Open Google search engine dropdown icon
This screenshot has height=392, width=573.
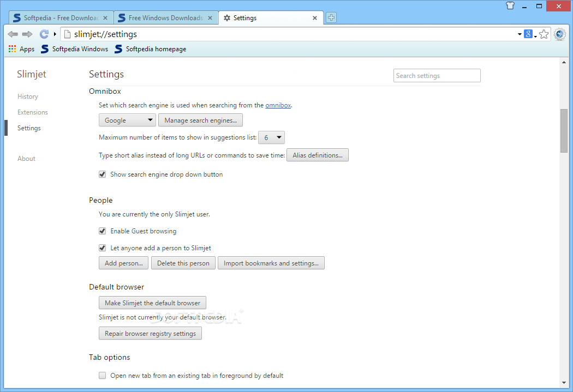pyautogui.click(x=530, y=34)
